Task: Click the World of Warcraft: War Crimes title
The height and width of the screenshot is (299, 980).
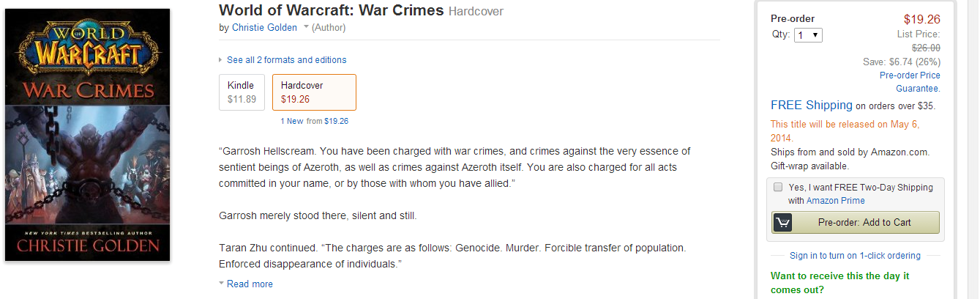Action: point(331,10)
